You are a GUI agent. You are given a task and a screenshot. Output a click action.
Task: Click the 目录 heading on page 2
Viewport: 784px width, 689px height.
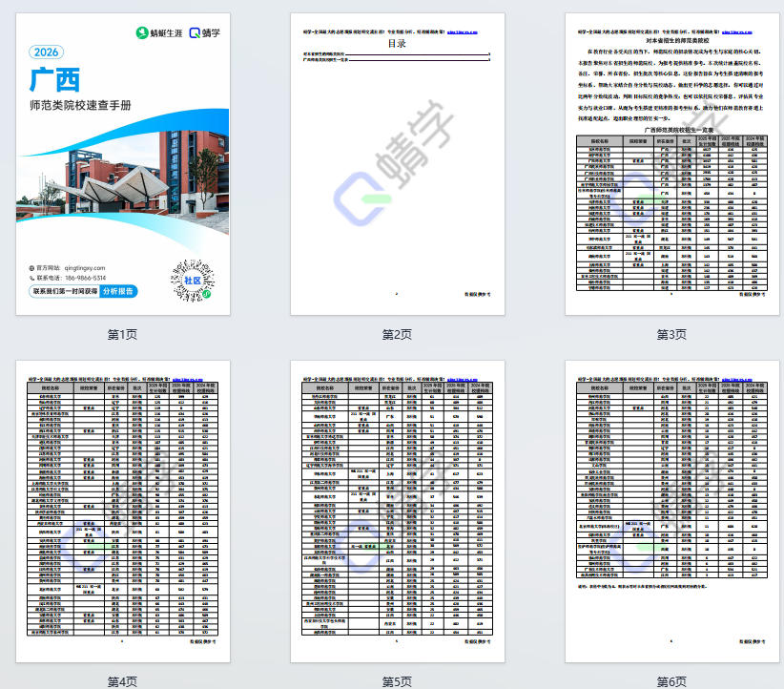tap(396, 43)
